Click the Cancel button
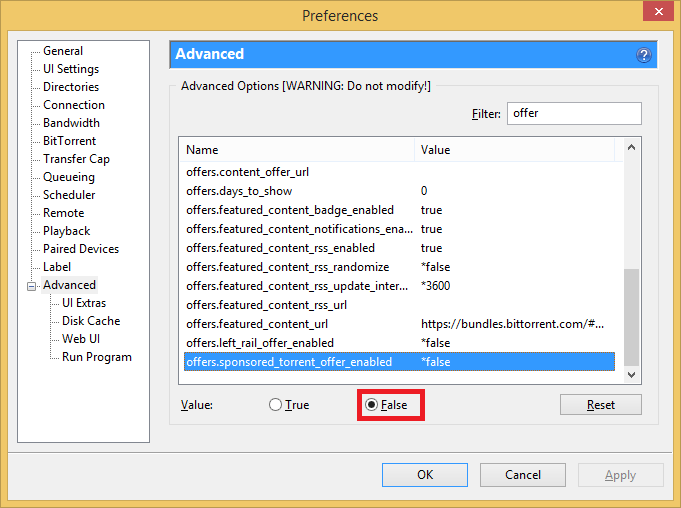Screen dimensions: 681x508 coord(522,475)
